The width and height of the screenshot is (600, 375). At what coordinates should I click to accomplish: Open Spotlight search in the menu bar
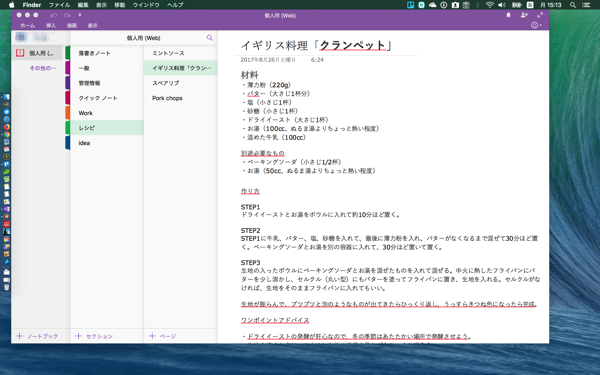point(573,5)
